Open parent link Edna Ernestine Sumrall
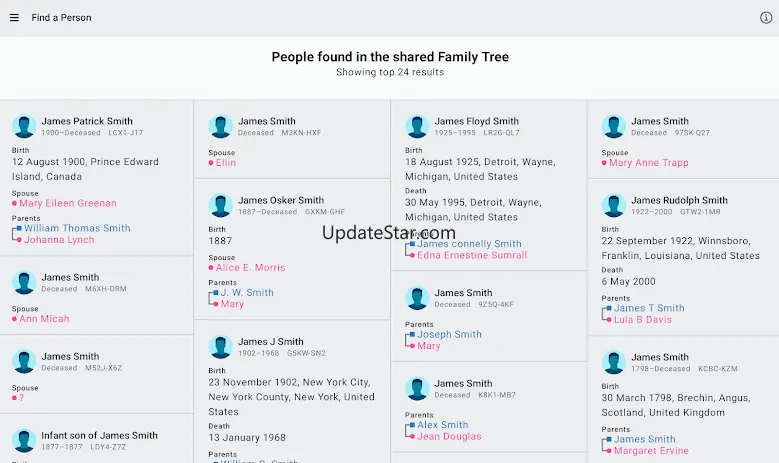This screenshot has height=463, width=779. pos(472,255)
